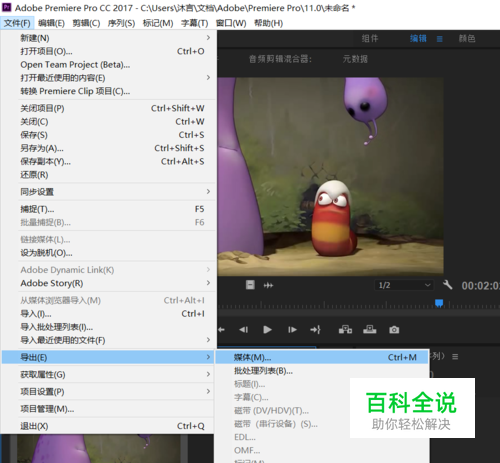Screen dimensions: 500x463
Task: Open the 字幕(T) menu
Action: 195,23
